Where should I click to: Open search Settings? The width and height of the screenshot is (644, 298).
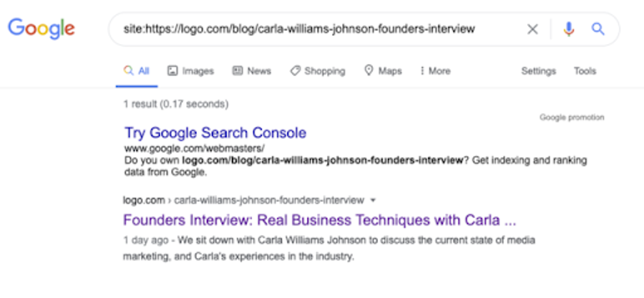538,71
